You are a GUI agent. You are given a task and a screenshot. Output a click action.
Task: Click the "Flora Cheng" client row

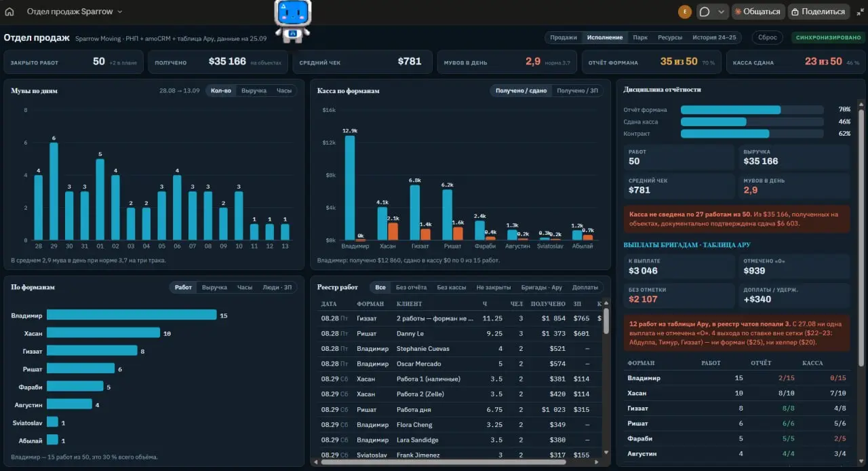point(460,425)
